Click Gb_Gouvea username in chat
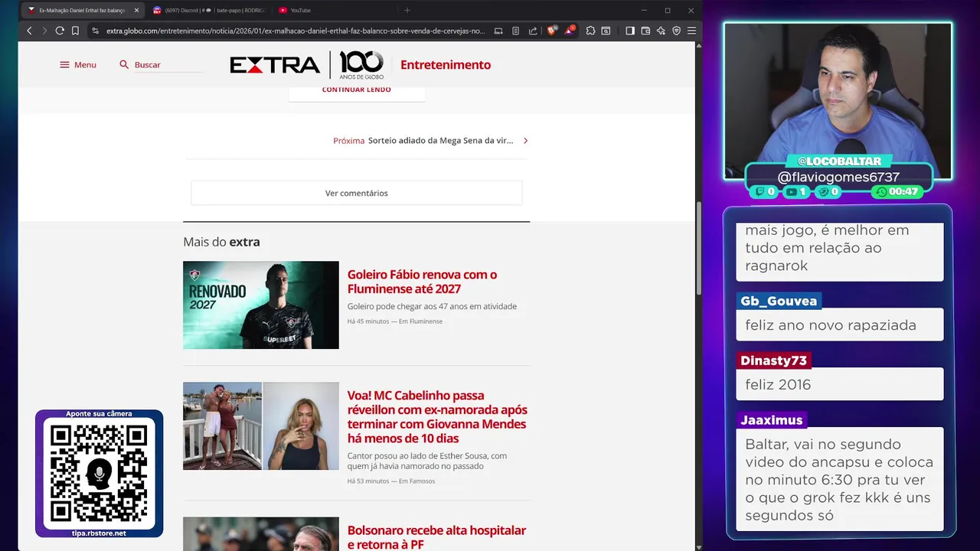This screenshot has width=980, height=551. pyautogui.click(x=779, y=301)
